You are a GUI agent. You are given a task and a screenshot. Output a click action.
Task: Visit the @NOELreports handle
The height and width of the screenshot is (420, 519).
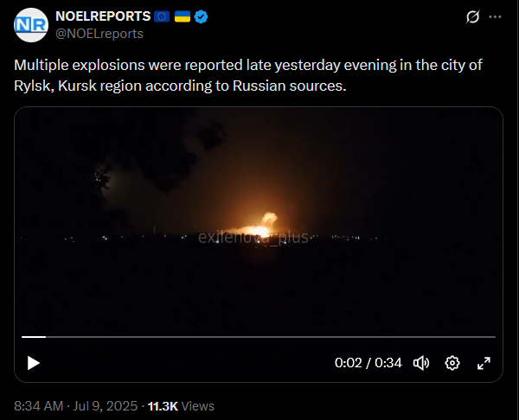pyautogui.click(x=99, y=34)
